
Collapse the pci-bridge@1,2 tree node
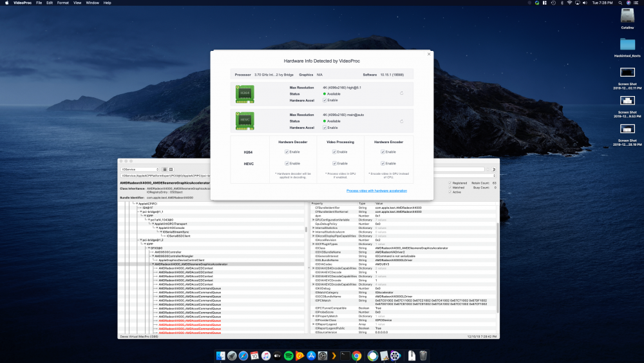pyautogui.click(x=141, y=240)
